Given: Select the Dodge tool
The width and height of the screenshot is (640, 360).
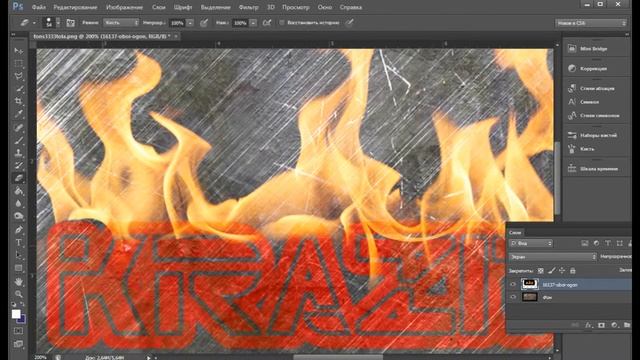Looking at the screenshot, I should 18,216.
